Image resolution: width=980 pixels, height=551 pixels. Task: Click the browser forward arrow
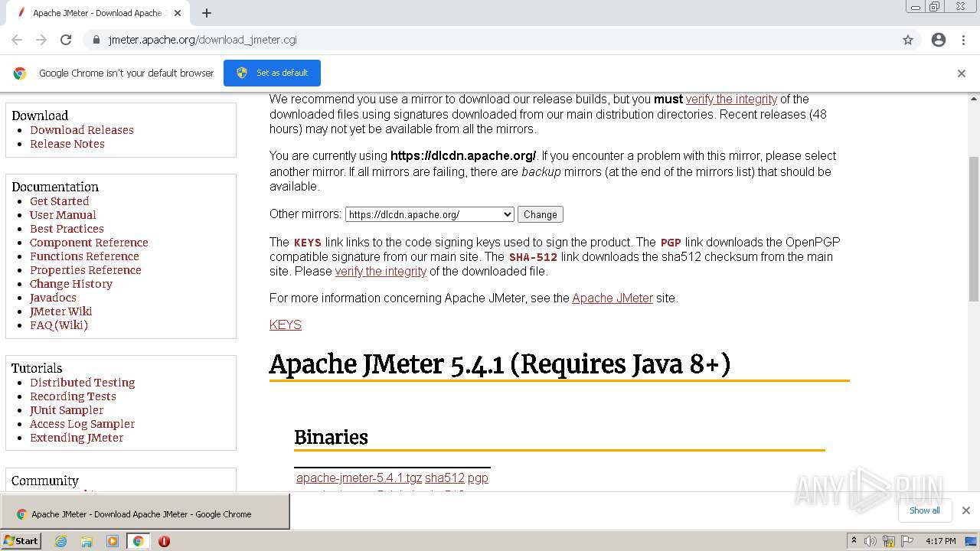(x=41, y=40)
